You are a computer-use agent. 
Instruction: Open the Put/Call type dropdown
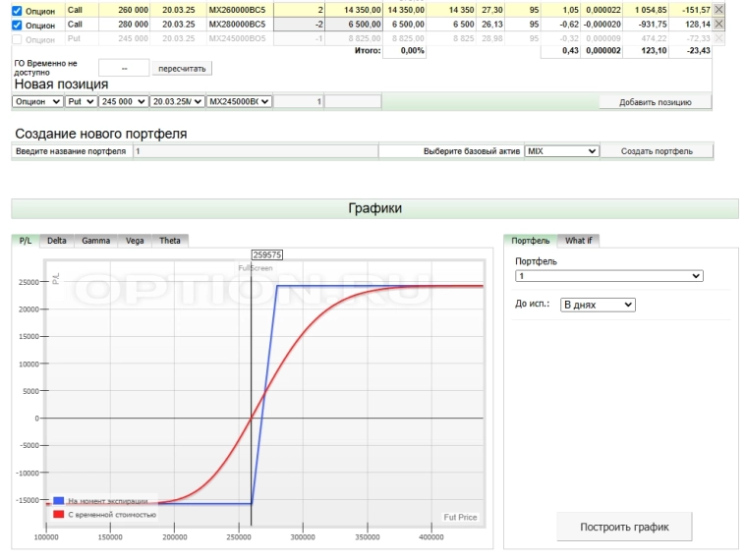click(83, 101)
